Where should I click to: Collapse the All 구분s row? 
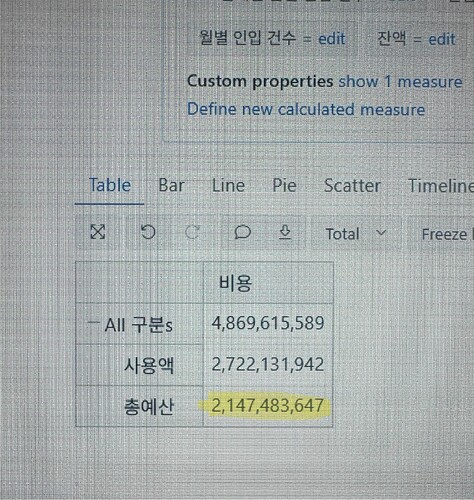(x=93, y=322)
